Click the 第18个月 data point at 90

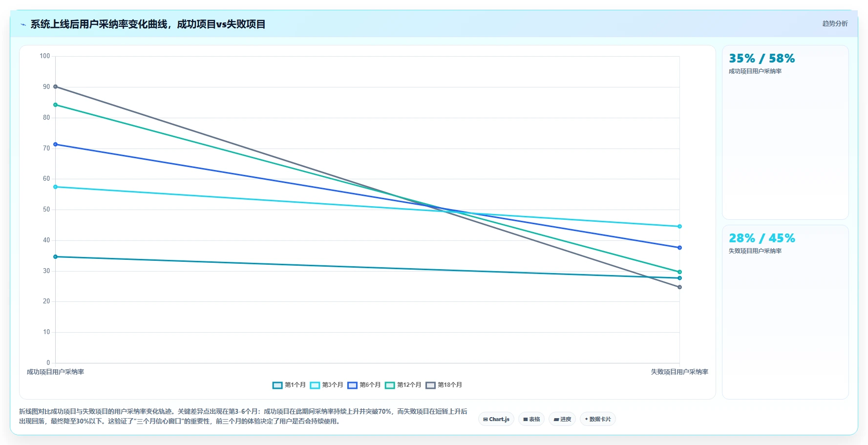pos(55,87)
